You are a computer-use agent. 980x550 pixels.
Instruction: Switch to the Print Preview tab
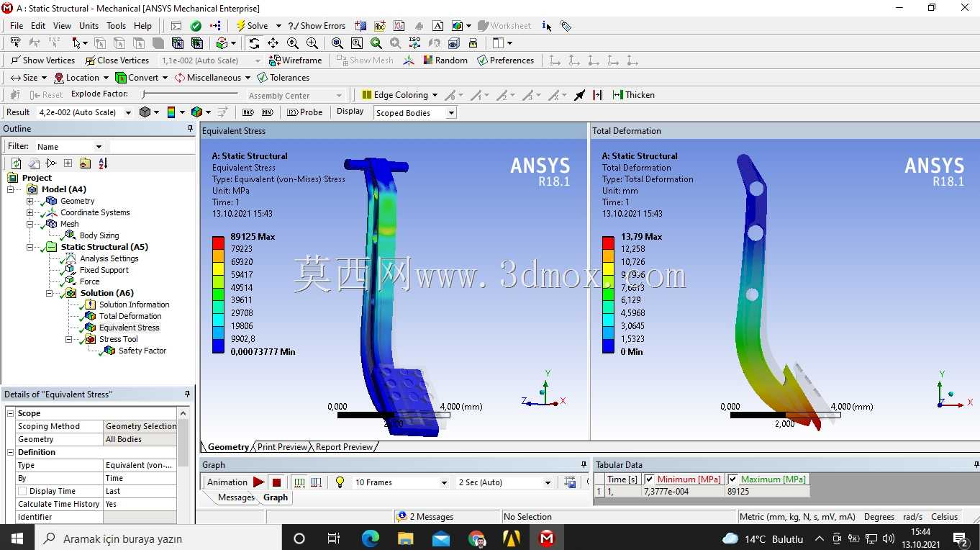282,447
